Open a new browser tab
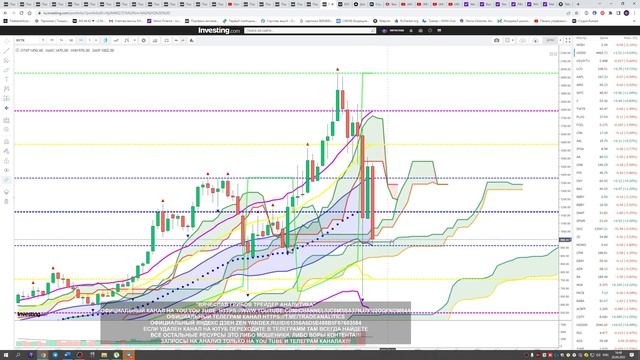The width and height of the screenshot is (640, 360). 578,4
